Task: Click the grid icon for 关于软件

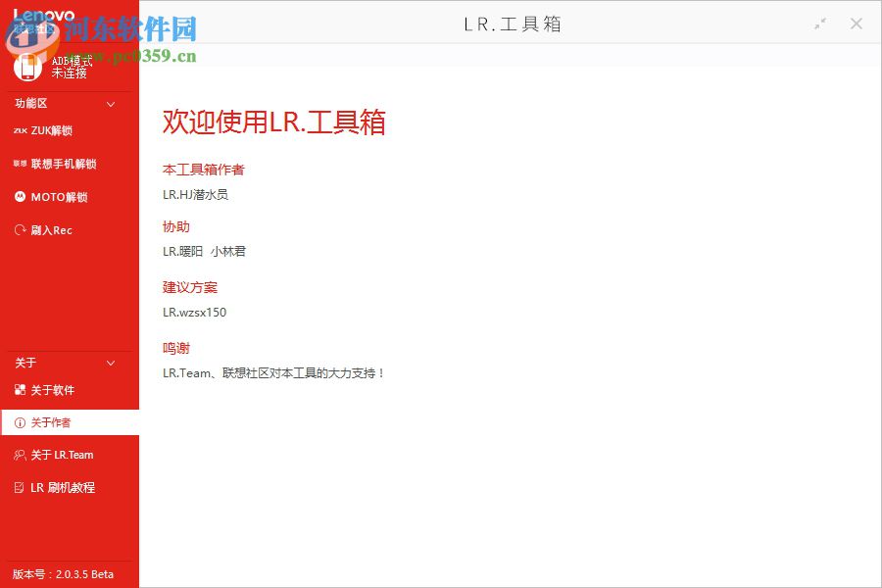Action: (20, 390)
